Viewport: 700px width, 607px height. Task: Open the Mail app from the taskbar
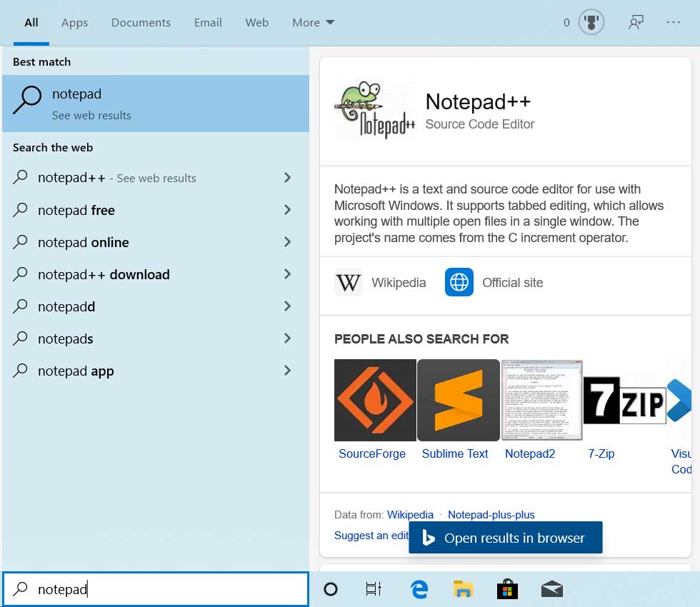551,589
